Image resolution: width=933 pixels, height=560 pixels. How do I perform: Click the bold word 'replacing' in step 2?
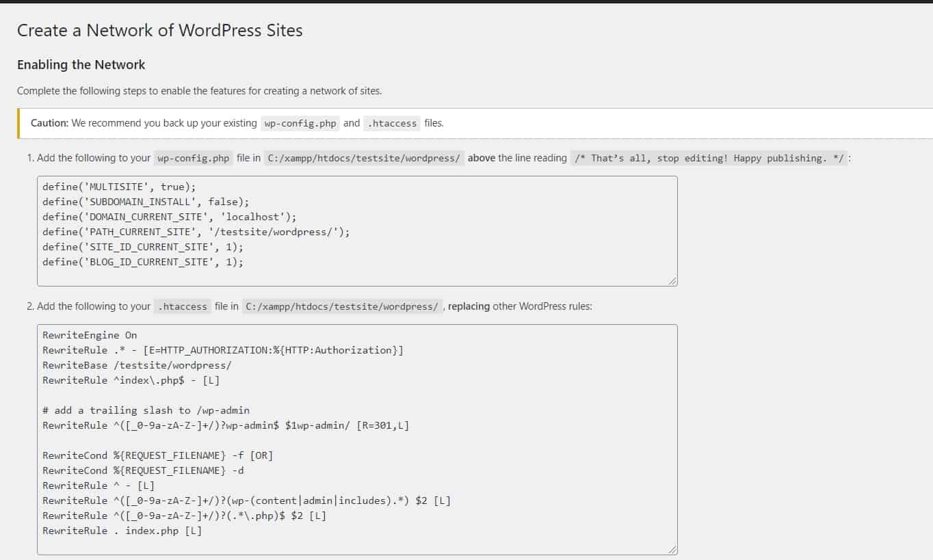pyautogui.click(x=469, y=306)
